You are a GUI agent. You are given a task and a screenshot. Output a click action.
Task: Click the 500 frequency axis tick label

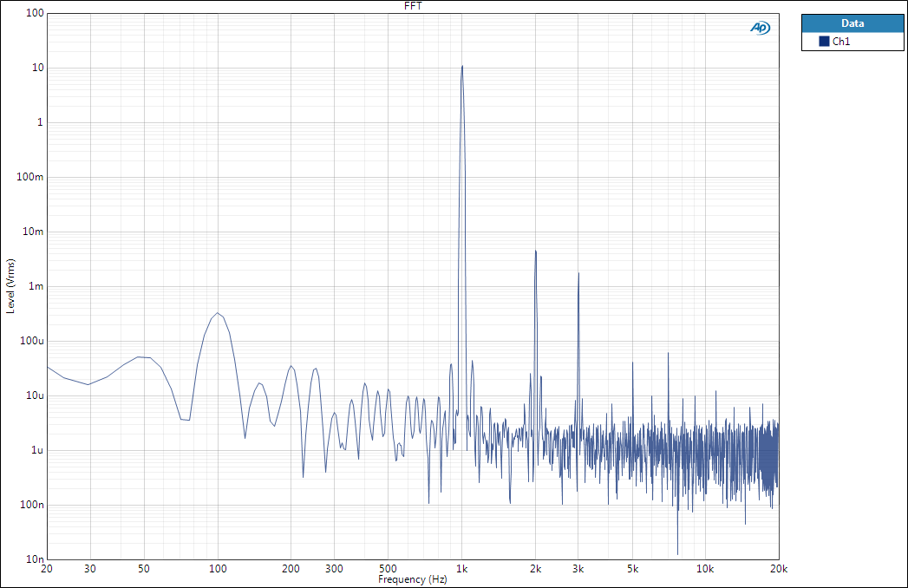tap(389, 569)
